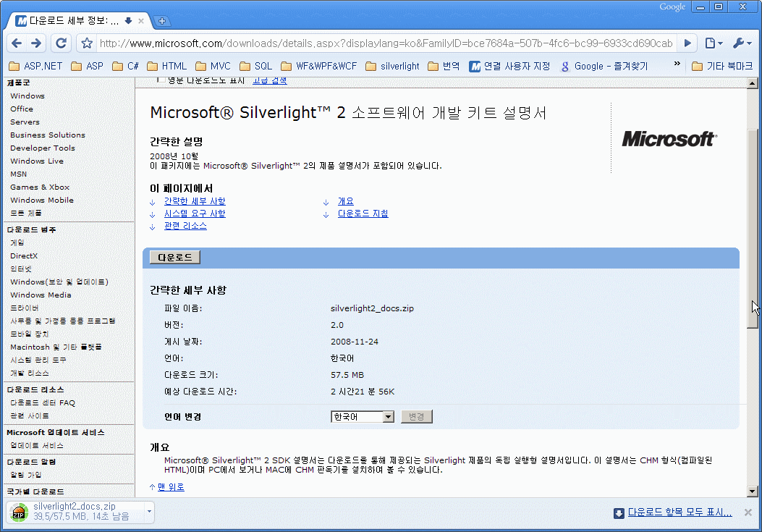Click the Go arrow beside the address bar
The height and width of the screenshot is (532, 762).
tap(687, 43)
